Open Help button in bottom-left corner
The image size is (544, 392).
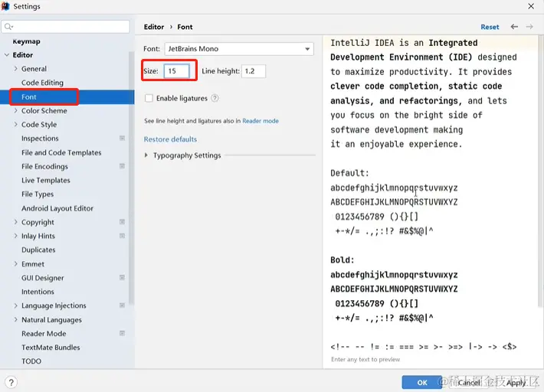coord(11,382)
